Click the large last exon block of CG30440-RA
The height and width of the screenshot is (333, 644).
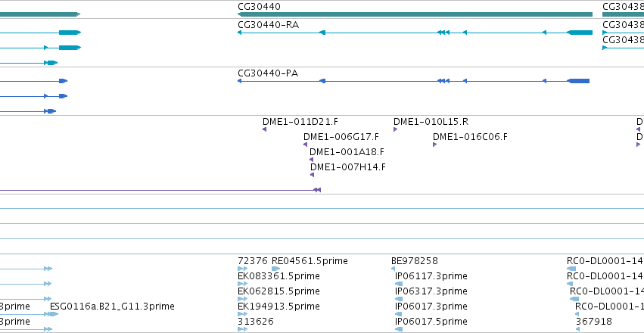point(580,33)
